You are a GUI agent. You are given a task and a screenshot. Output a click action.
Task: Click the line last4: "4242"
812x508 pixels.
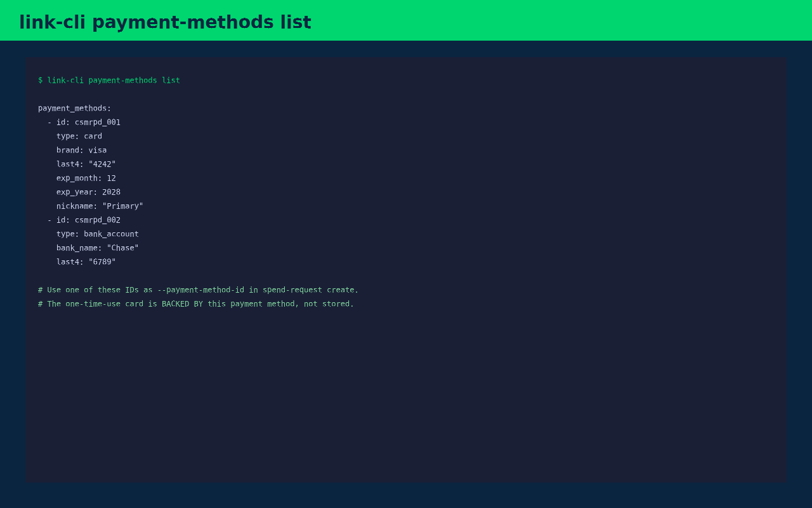[x=86, y=164]
